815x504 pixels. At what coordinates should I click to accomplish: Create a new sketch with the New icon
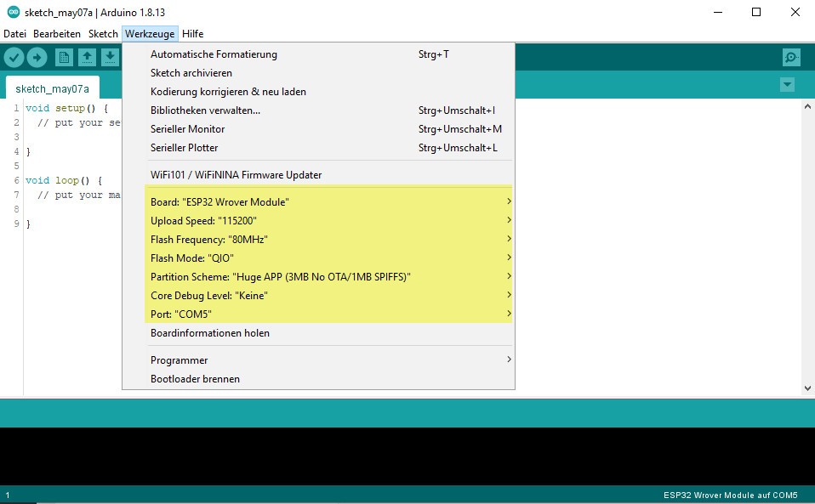click(64, 58)
